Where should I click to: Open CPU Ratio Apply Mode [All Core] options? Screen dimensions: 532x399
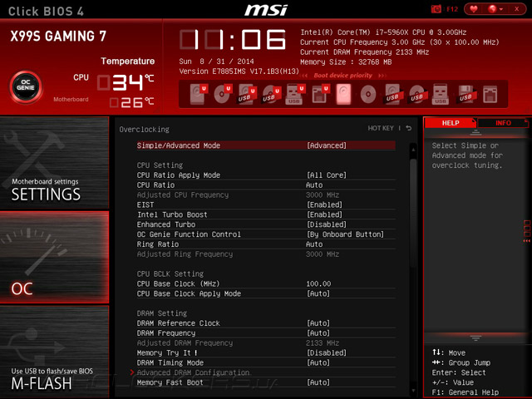tap(327, 175)
